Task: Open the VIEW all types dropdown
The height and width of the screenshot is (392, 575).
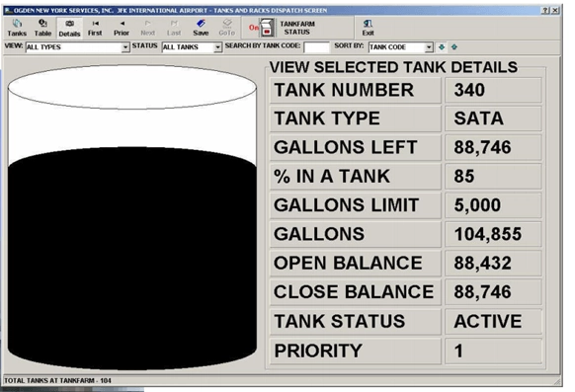Action: (125, 47)
